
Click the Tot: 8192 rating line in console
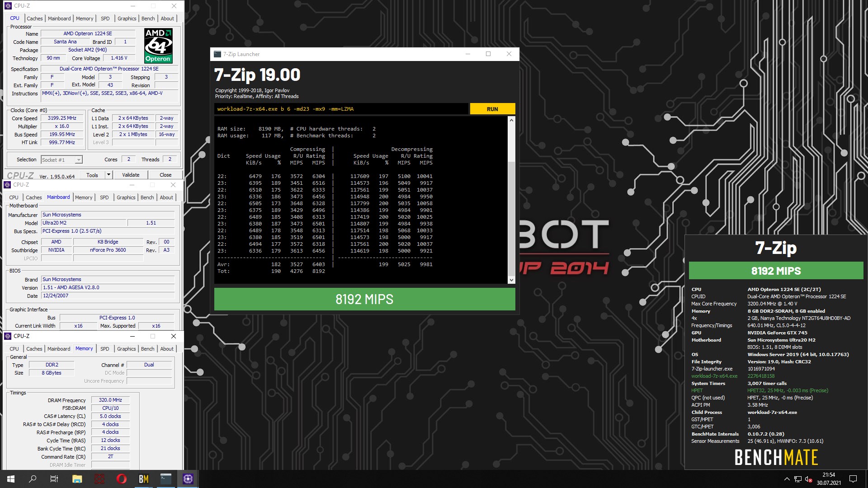pos(271,271)
